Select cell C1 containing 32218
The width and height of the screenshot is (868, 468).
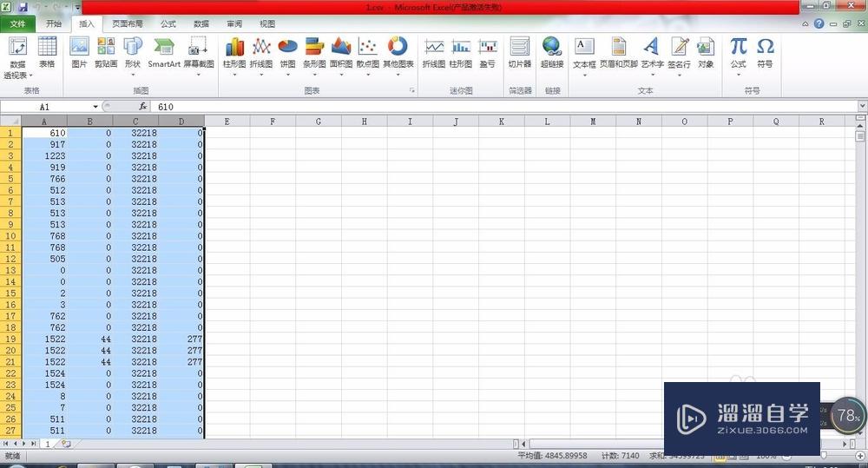click(136, 133)
